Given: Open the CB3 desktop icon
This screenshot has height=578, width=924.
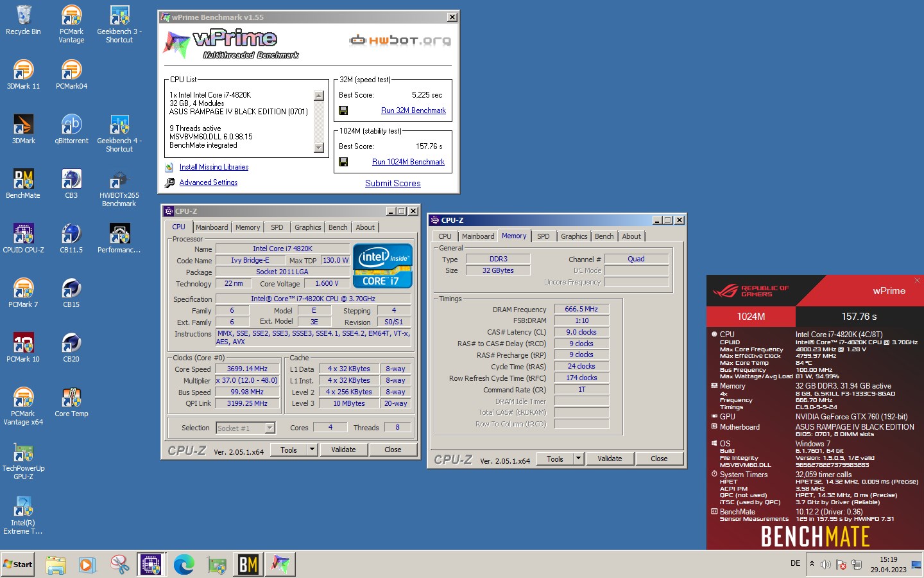Looking at the screenshot, I should click(x=71, y=184).
